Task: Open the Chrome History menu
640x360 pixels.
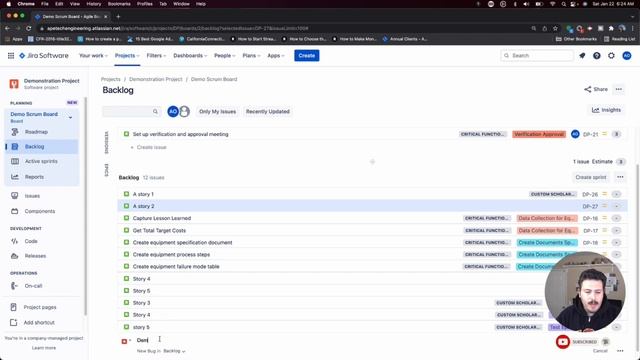Action: [93, 4]
